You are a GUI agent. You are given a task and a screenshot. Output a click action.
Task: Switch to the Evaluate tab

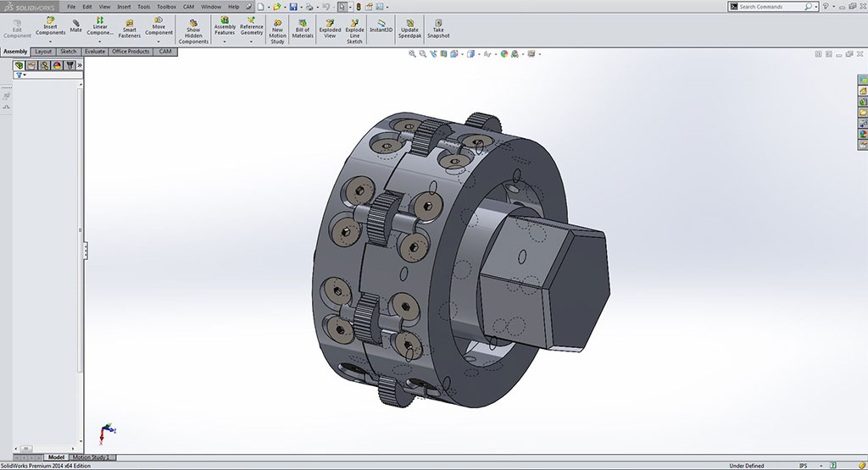95,52
